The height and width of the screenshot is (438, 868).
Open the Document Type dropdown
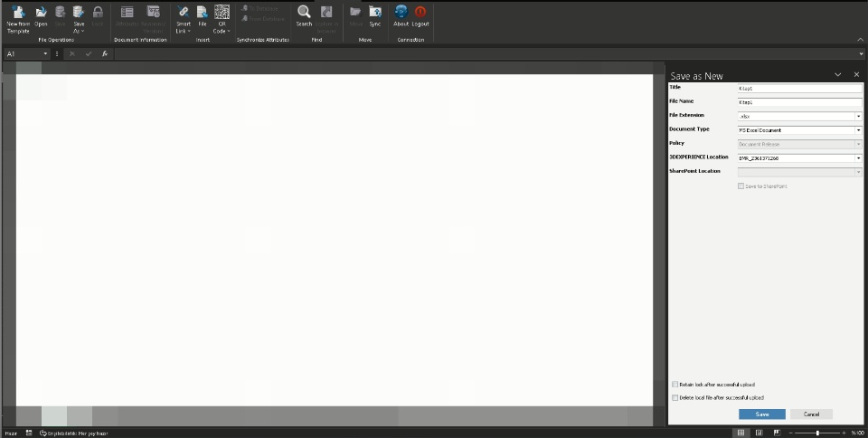pyautogui.click(x=859, y=130)
